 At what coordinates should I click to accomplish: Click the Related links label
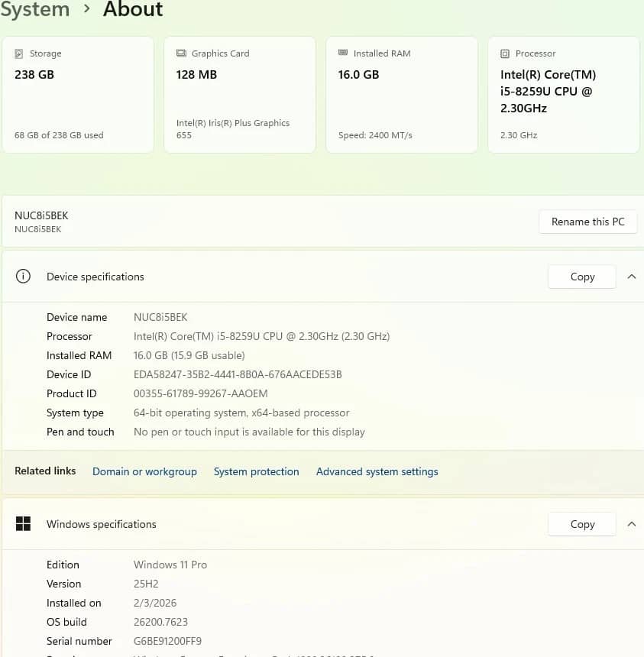45,471
